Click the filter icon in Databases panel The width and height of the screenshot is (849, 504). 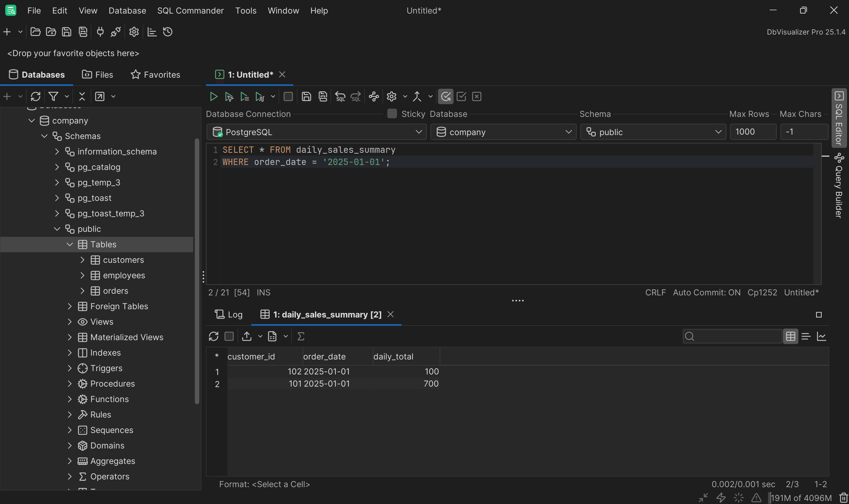(53, 97)
